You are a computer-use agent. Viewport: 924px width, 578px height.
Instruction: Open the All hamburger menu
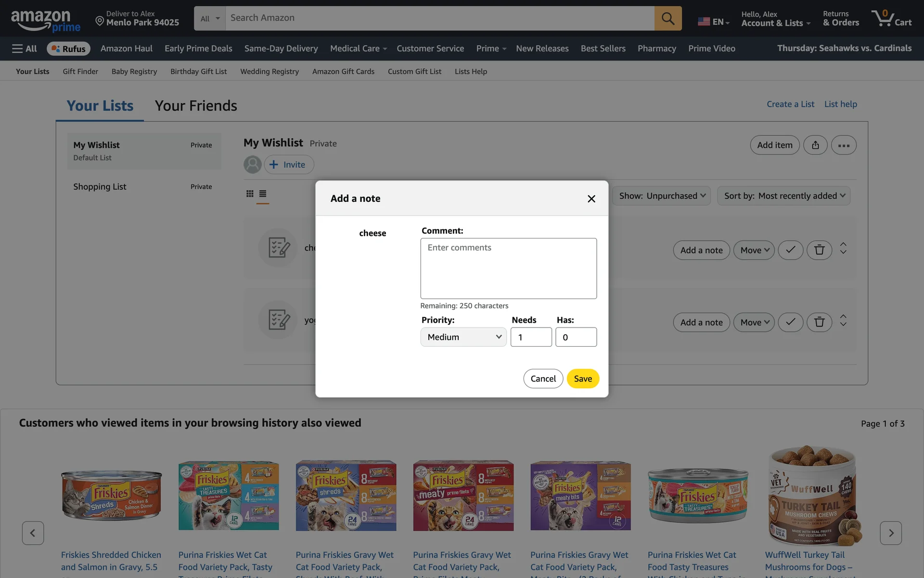[x=24, y=49]
